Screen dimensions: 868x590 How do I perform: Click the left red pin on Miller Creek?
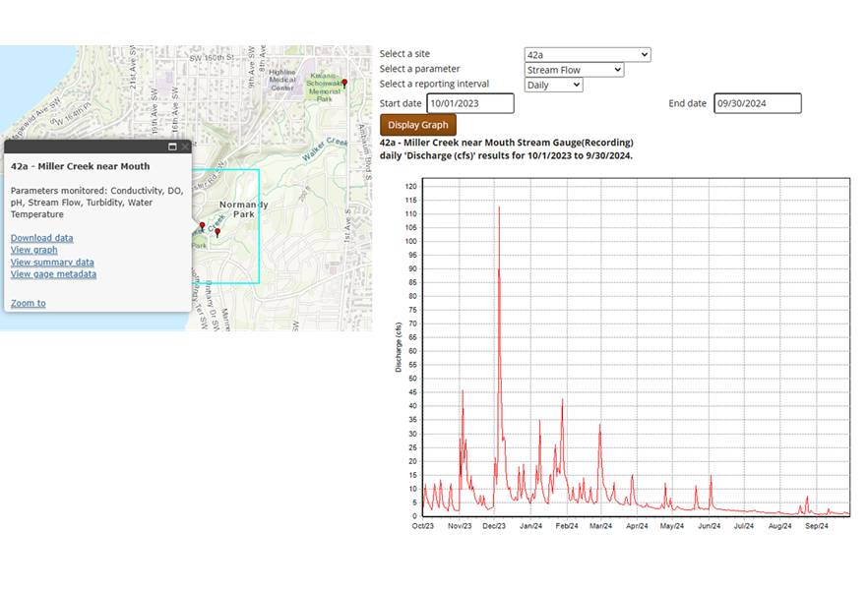(203, 227)
